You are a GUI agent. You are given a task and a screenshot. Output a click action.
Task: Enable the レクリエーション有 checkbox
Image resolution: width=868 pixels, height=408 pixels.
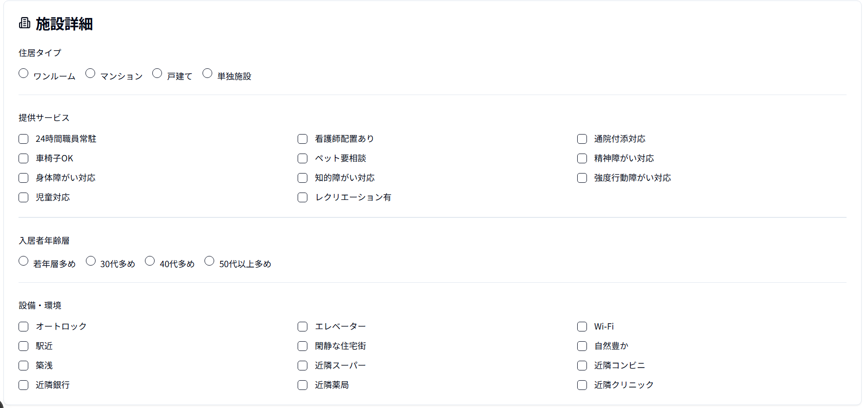coord(302,197)
